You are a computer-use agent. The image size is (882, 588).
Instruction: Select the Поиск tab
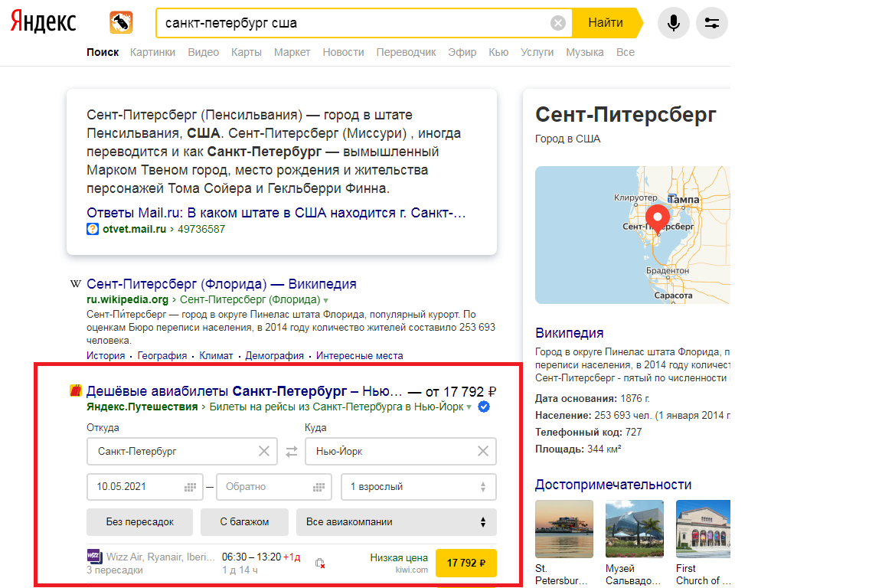point(103,52)
